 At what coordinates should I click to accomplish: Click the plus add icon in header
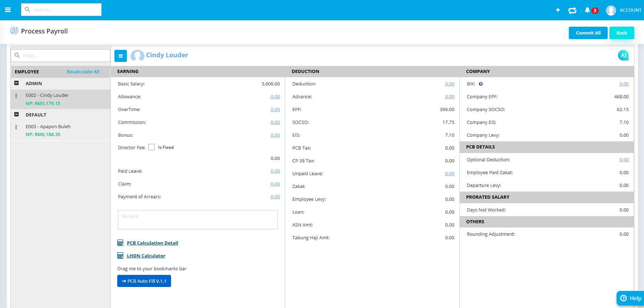tap(558, 10)
